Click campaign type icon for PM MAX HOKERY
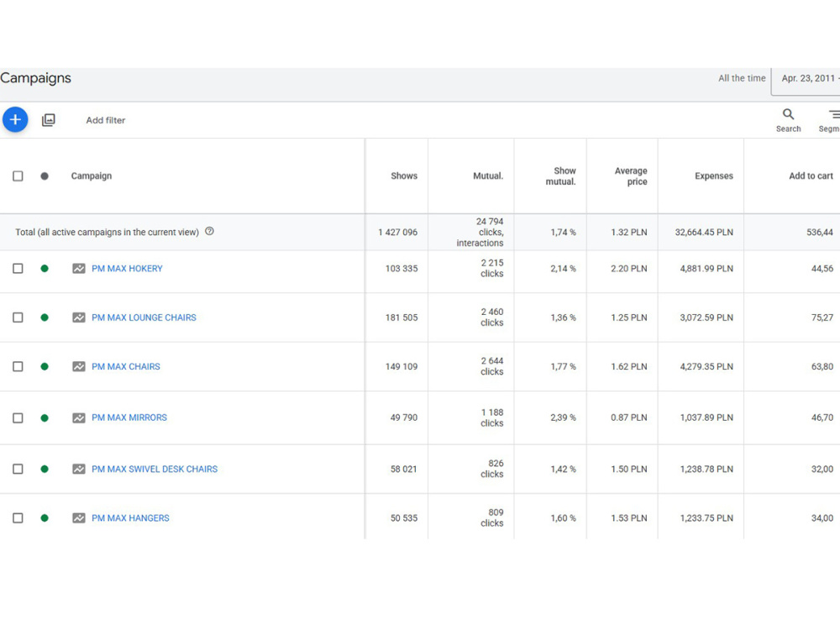 pyautogui.click(x=79, y=269)
